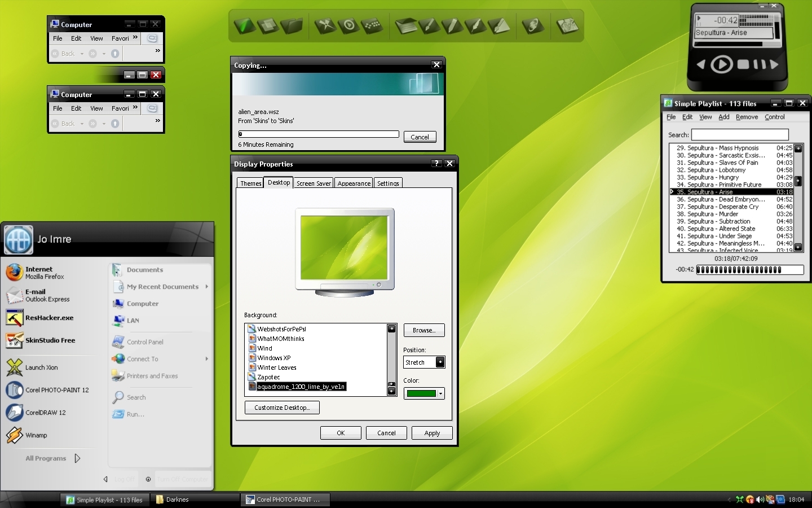Viewport: 812px width, 508px height.
Task: Click the quill feather icon in the dock
Action: coord(475,25)
